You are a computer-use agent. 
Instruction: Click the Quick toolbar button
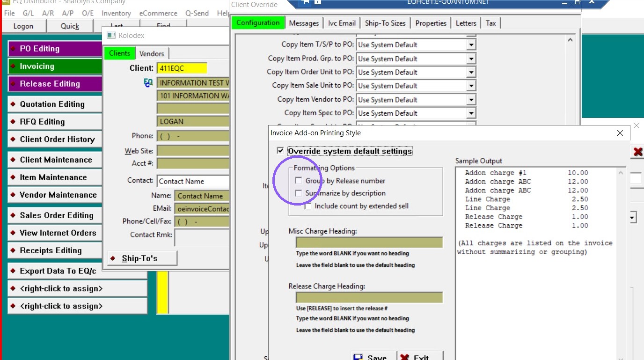pos(70,26)
